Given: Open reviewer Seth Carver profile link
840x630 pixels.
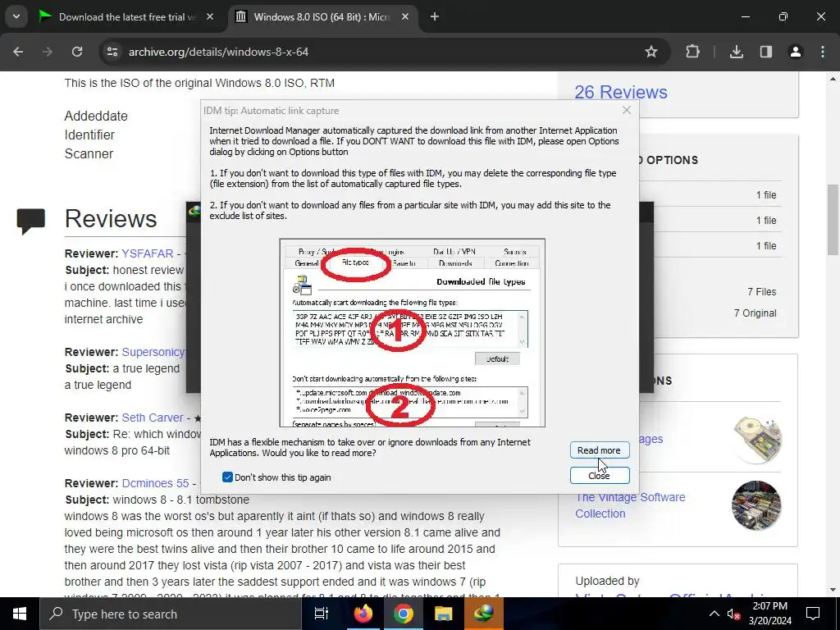Looking at the screenshot, I should pos(153,418).
